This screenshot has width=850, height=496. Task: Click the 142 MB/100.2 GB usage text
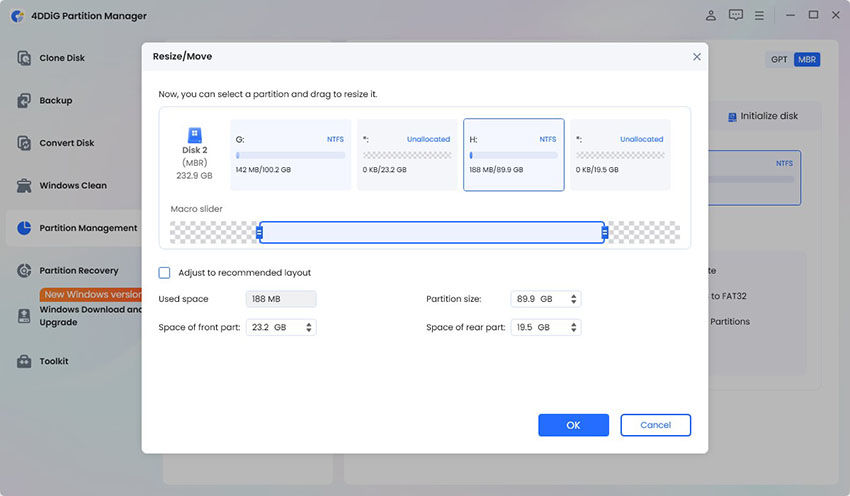[263, 170]
